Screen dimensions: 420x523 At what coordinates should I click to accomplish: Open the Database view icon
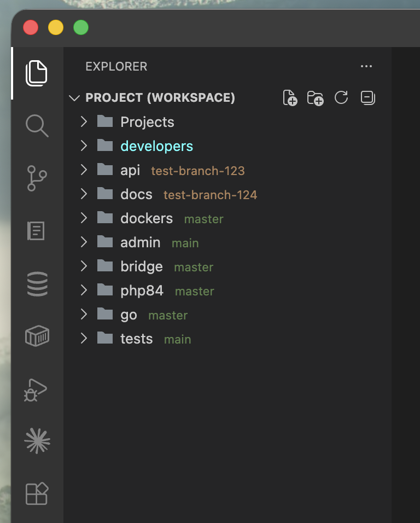click(37, 284)
